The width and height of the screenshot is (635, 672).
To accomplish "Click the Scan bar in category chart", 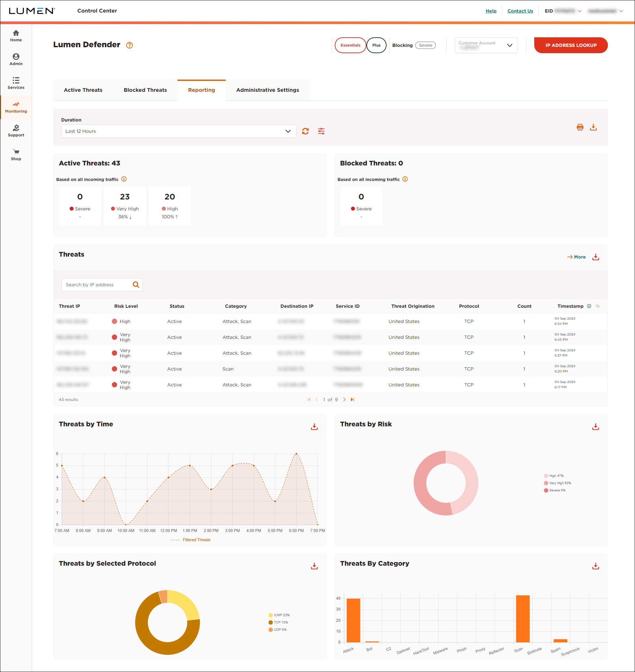I will 523,619.
